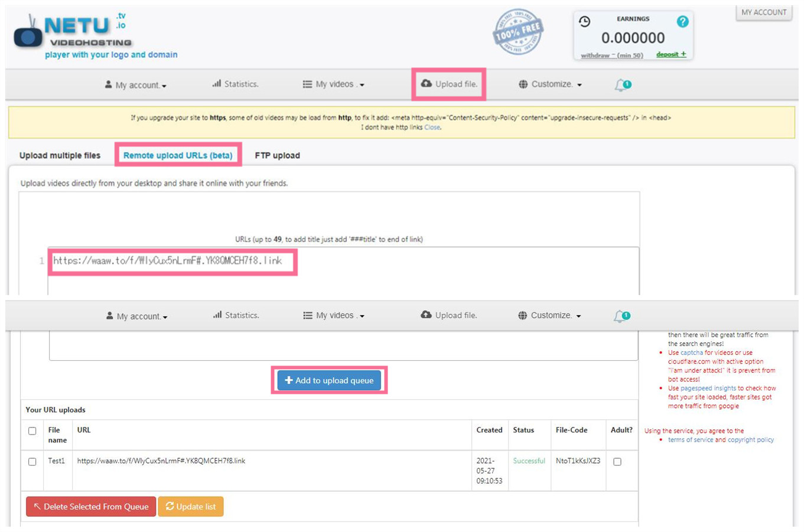Open Statistics chart icon in upper navigation bar
This screenshot has height=532, width=804.
point(217,84)
